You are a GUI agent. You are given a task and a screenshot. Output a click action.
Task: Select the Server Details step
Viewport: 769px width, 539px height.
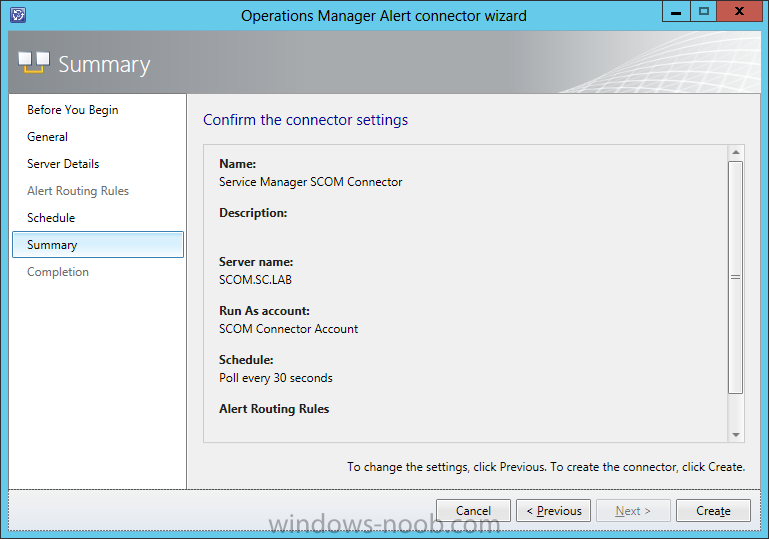tap(63, 164)
